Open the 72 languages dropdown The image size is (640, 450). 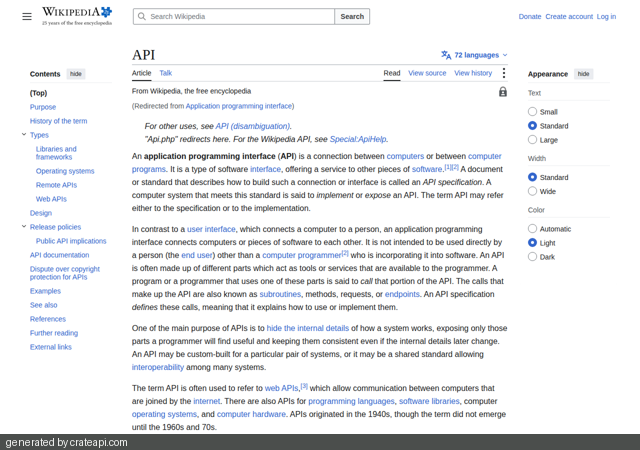pyautogui.click(x=475, y=55)
